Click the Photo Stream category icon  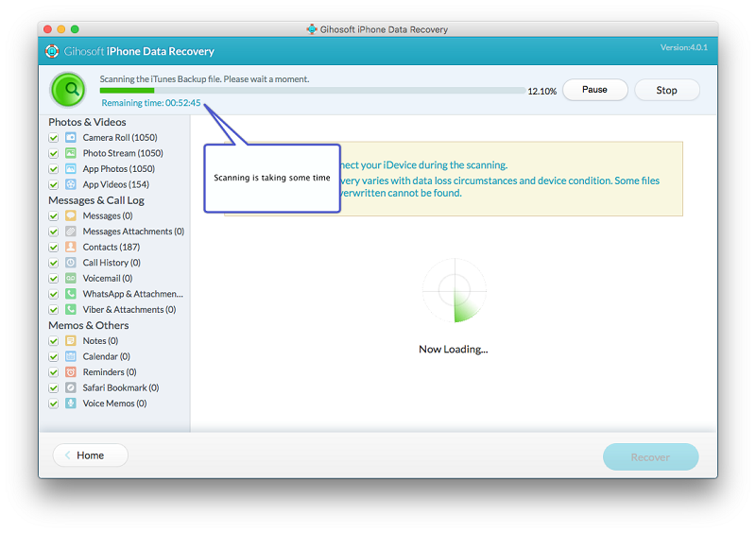tap(71, 153)
